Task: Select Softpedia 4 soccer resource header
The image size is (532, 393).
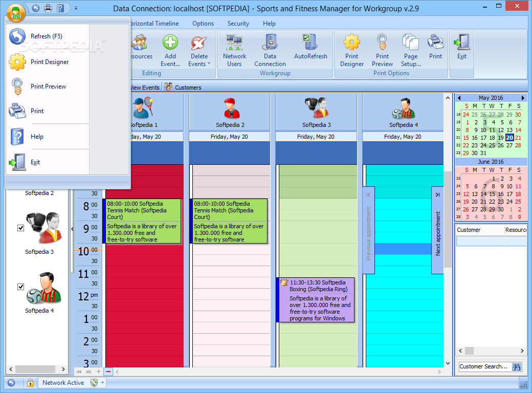Action: (403, 113)
